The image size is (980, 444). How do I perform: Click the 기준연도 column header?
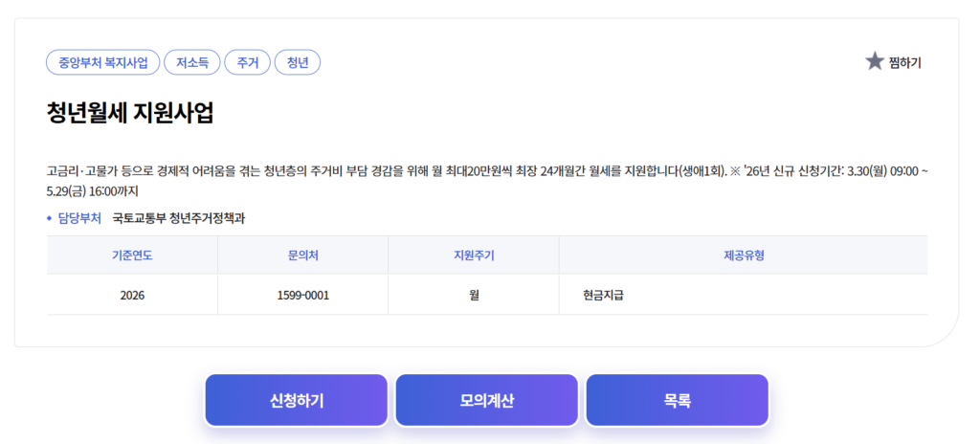pos(132,255)
